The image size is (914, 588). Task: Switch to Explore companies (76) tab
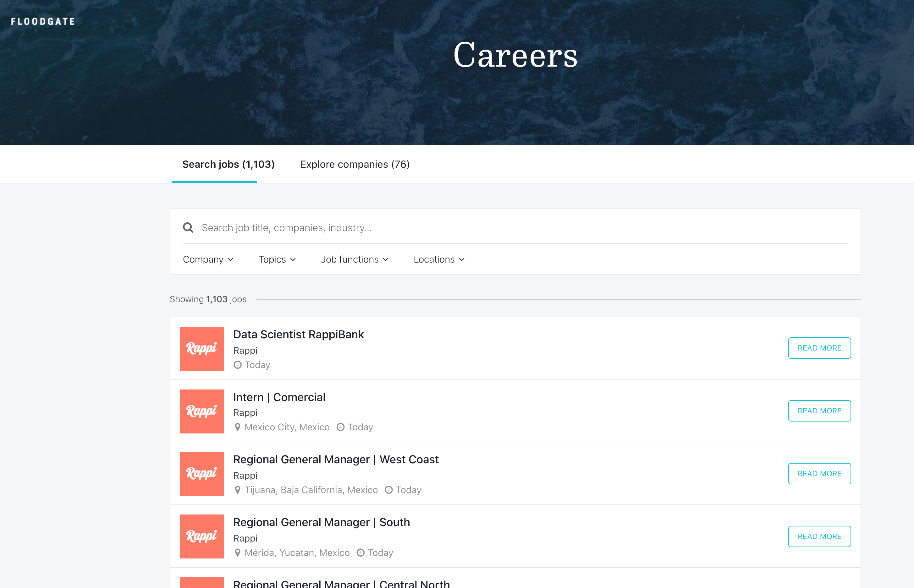[x=355, y=164]
